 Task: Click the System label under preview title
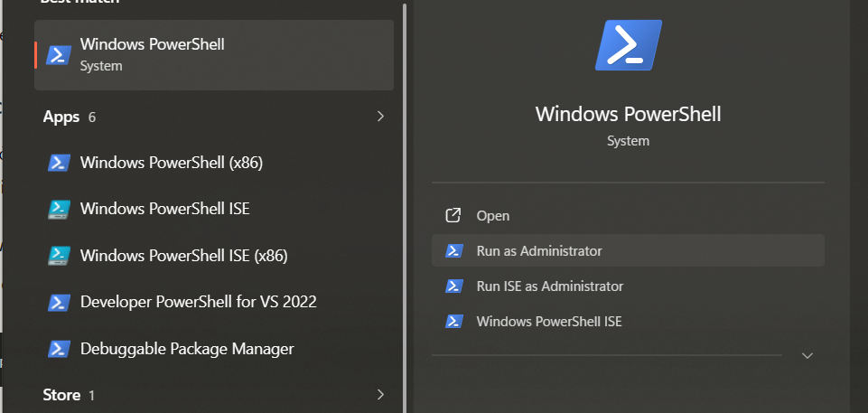(629, 141)
